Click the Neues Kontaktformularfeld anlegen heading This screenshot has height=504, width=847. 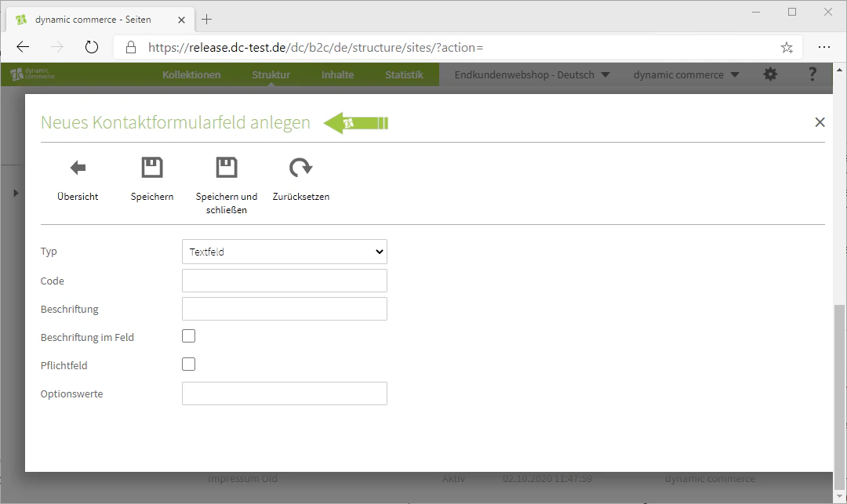tap(176, 122)
